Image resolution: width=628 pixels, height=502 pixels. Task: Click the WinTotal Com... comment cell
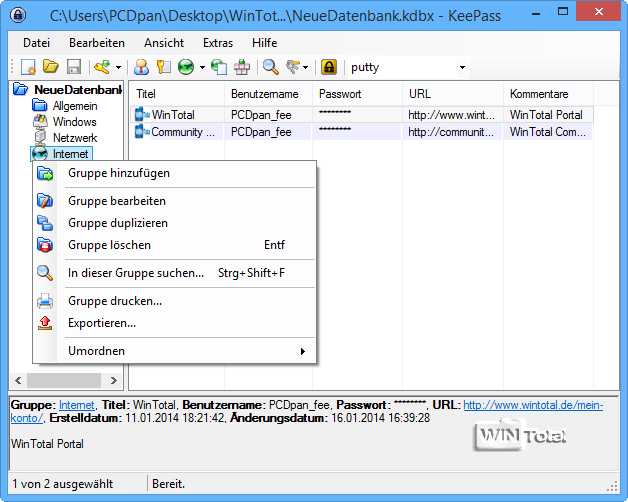548,132
